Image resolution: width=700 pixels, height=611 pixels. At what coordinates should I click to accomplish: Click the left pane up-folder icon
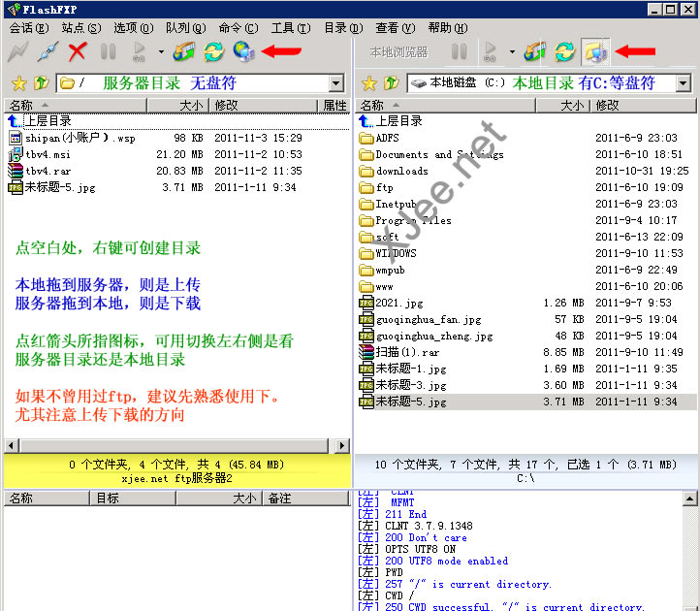[x=41, y=83]
